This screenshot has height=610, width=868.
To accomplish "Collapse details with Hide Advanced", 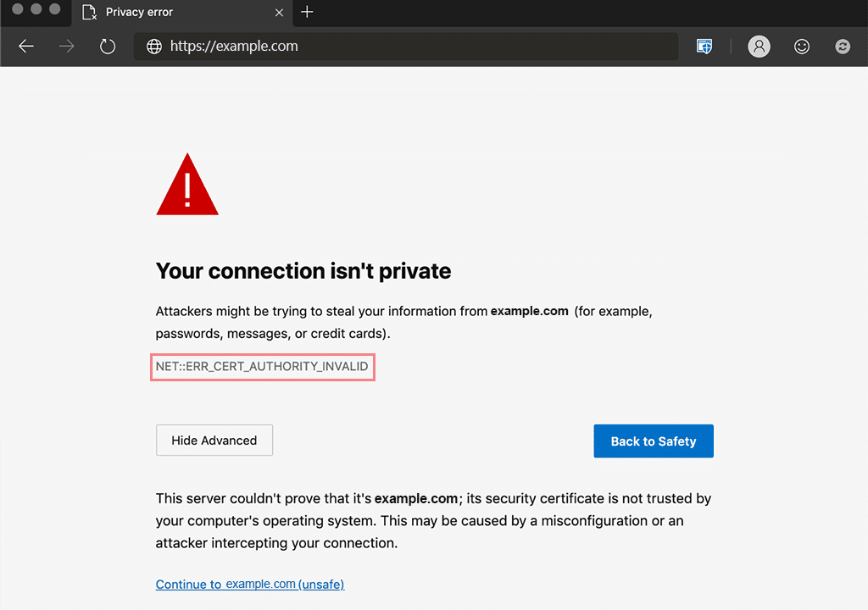I will coord(214,440).
